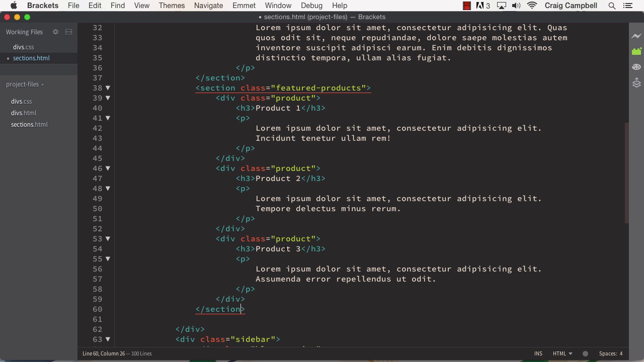Click the Extract layers upload icon
Viewport: 644px width, 362px height.
(636, 82)
